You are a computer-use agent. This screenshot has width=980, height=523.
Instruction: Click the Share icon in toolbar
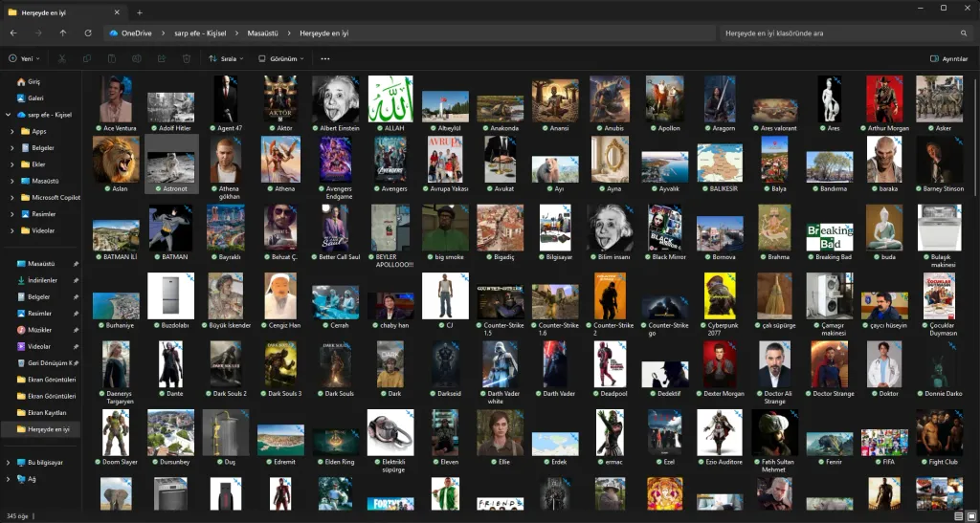(x=161, y=58)
